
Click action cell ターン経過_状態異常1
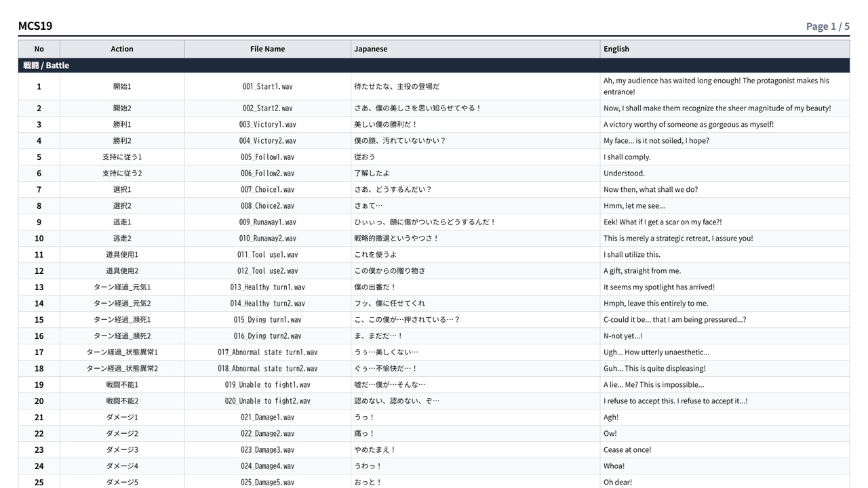pyautogui.click(x=122, y=352)
